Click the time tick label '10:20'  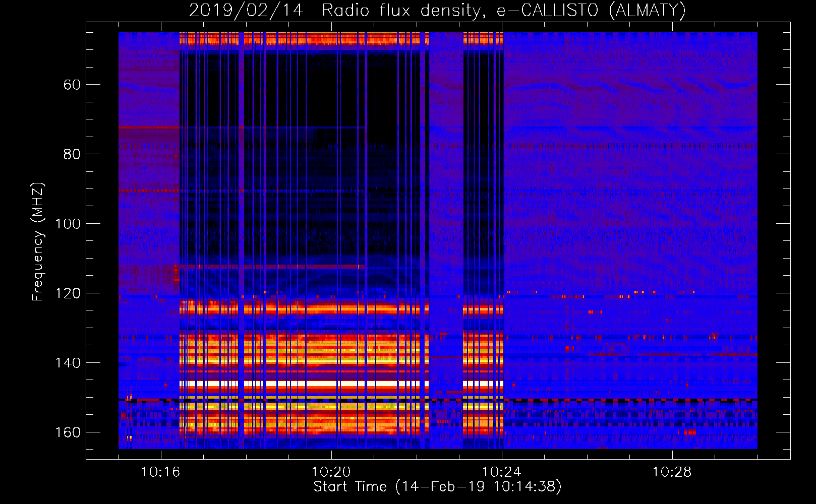pyautogui.click(x=331, y=472)
